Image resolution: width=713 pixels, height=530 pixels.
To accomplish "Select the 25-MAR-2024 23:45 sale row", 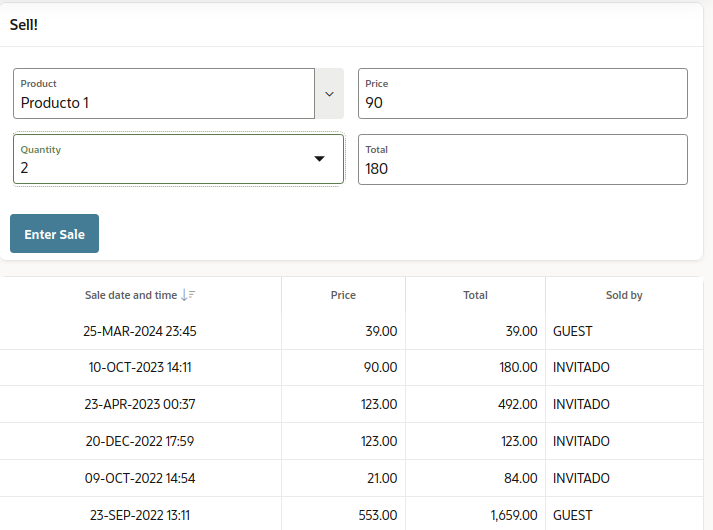I will [x=140, y=331].
